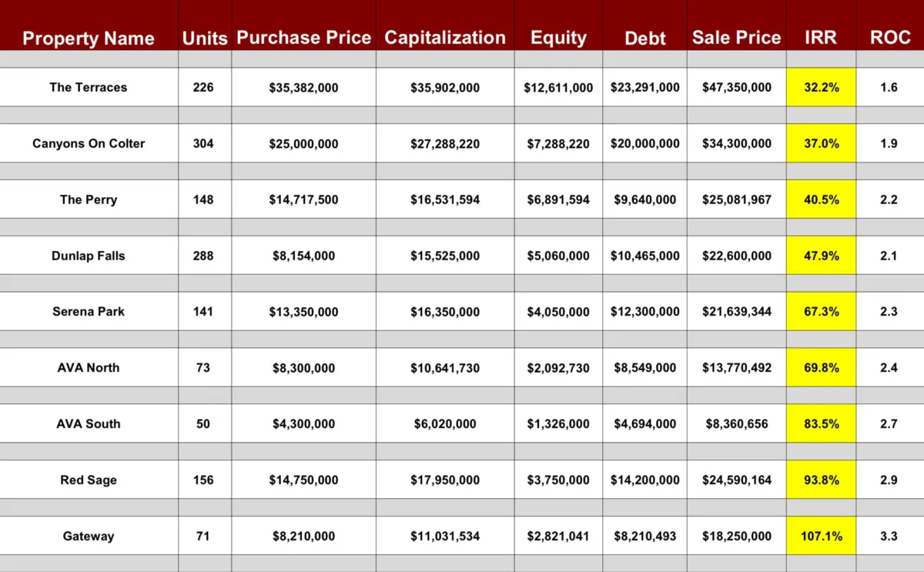Click The Perry sale price $25,081,967
The width and height of the screenshot is (924, 572).
[736, 199]
